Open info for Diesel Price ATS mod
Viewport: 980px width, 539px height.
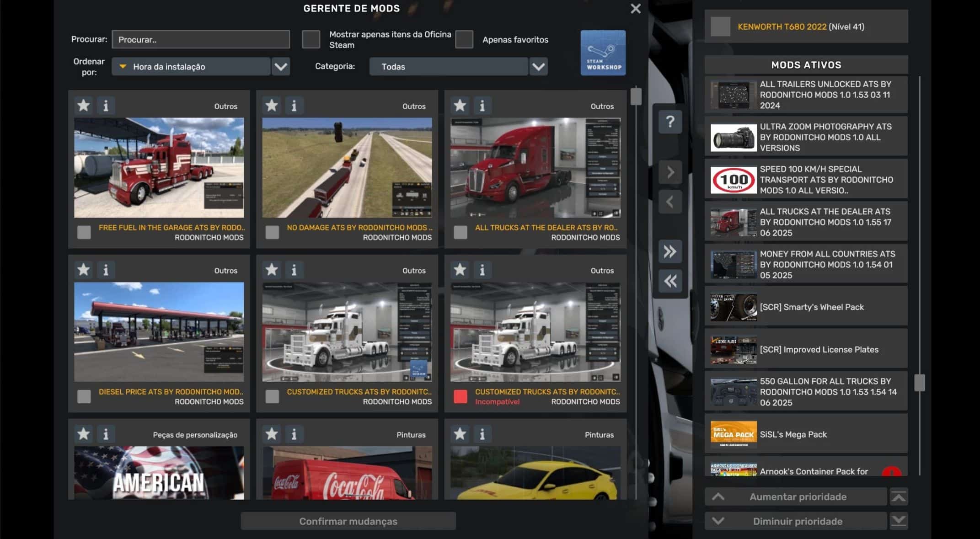[x=106, y=270]
